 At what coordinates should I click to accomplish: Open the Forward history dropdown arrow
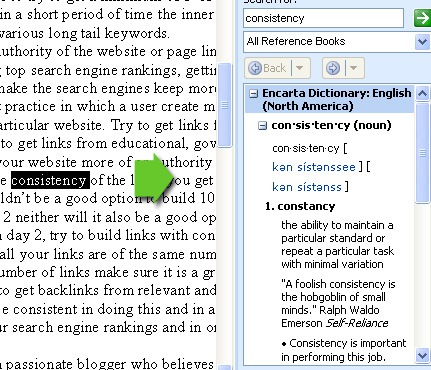[354, 68]
